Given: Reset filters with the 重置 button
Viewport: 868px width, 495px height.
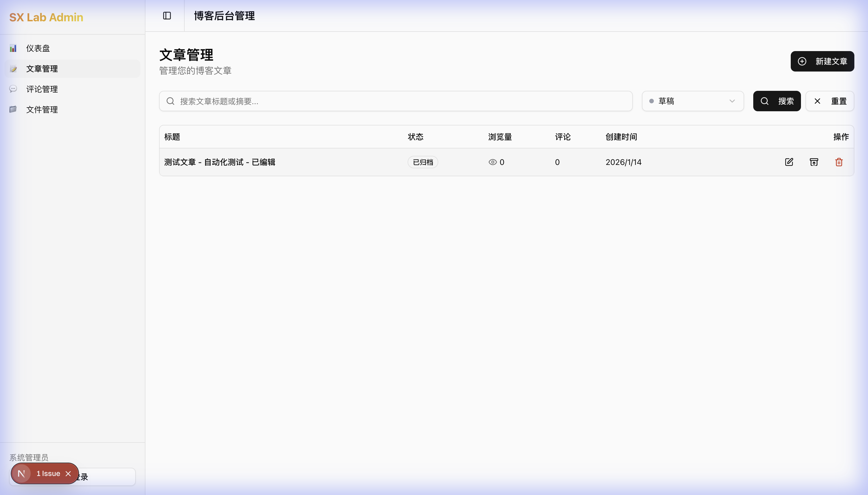Looking at the screenshot, I should pos(830,101).
